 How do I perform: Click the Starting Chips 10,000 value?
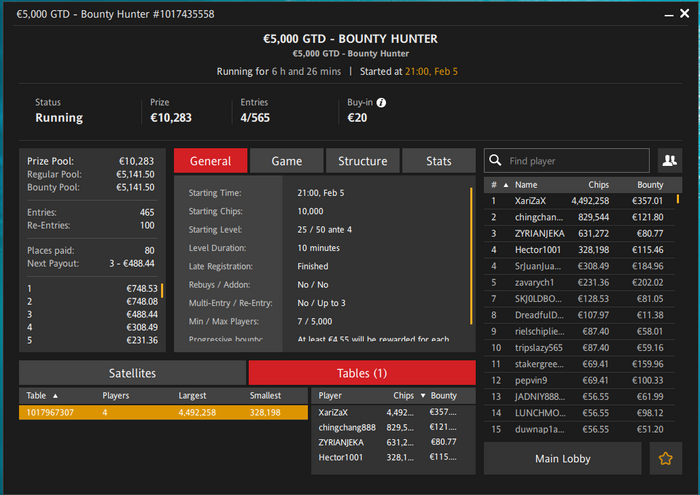tap(310, 211)
